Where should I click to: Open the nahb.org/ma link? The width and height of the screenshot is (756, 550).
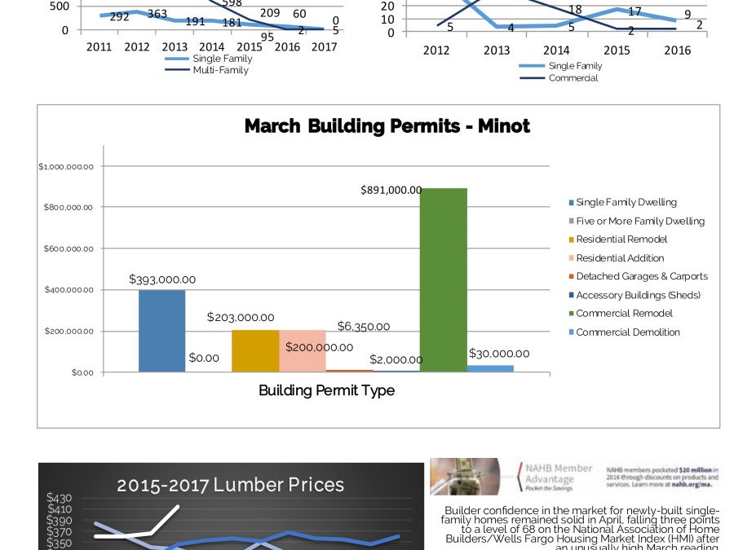tap(692, 485)
